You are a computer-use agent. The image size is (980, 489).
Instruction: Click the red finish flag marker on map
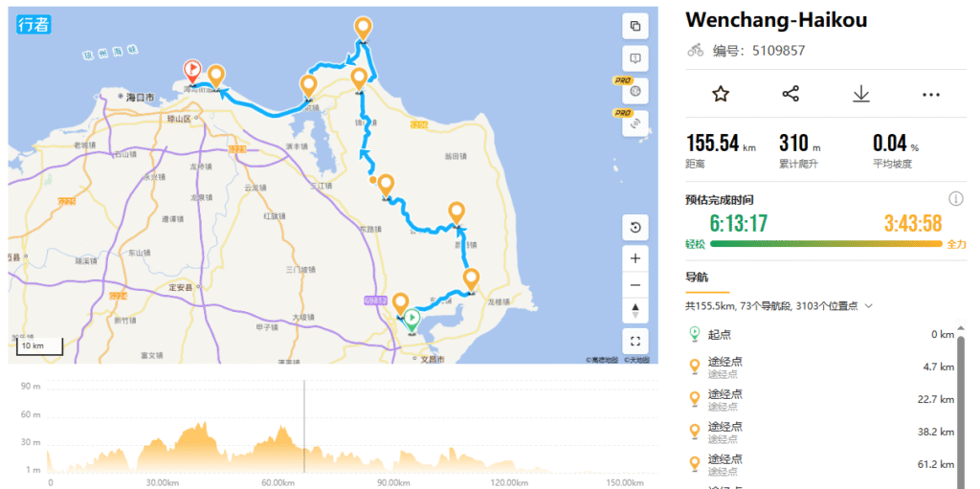(x=191, y=70)
